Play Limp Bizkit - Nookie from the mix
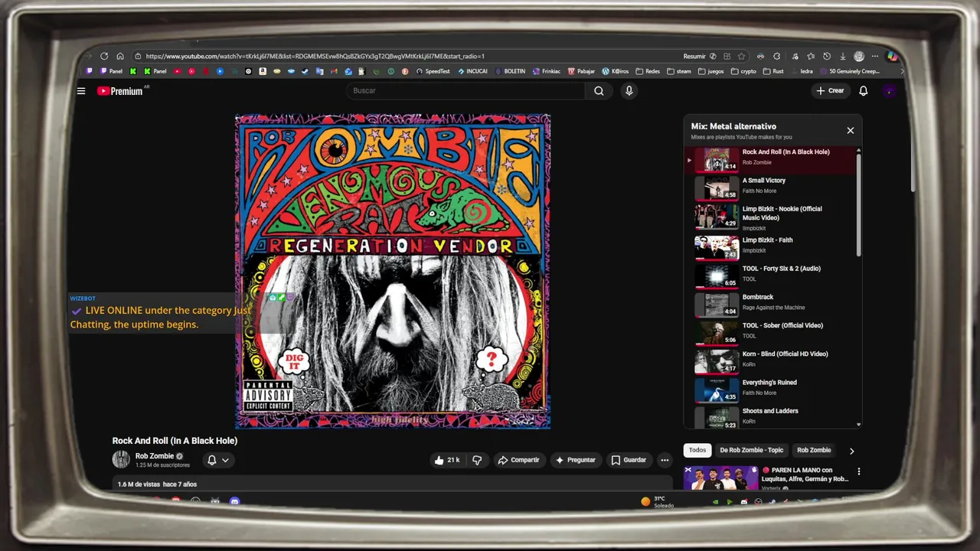The height and width of the screenshot is (551, 980). pyautogui.click(x=770, y=217)
